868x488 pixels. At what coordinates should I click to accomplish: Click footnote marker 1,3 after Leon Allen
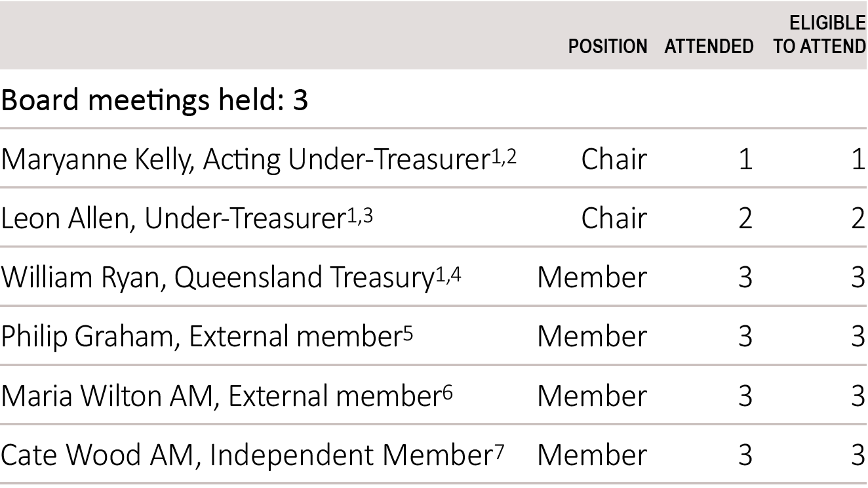point(359,216)
